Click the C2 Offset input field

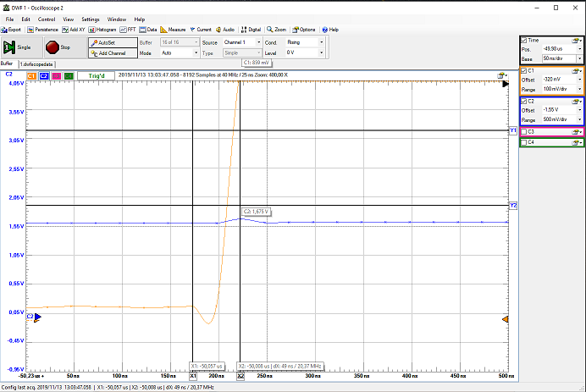click(x=558, y=110)
